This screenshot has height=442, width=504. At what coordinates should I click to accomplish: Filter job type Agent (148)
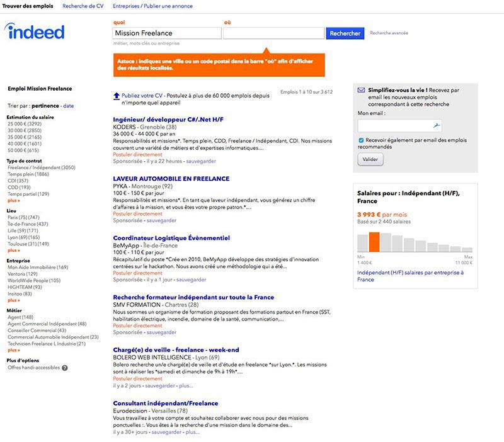tap(21, 317)
